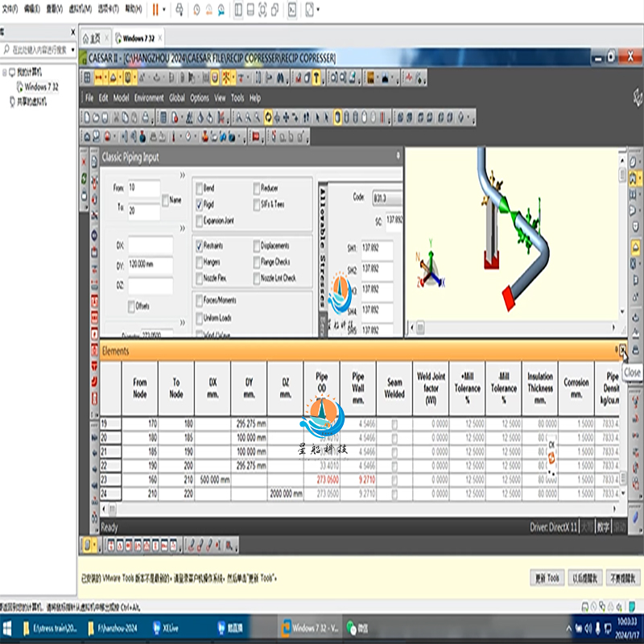This screenshot has height=644, width=644.
Task: Click the New file icon in CAESAR toolbar
Action: click(87, 118)
